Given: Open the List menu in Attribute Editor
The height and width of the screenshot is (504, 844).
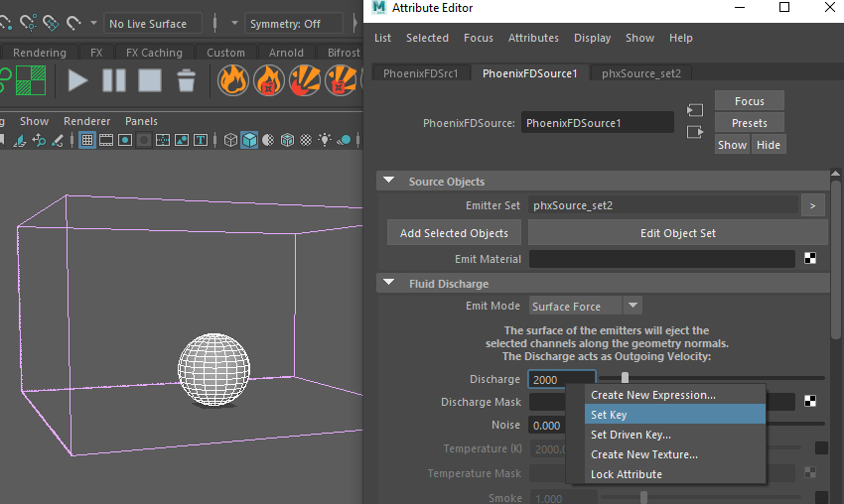Looking at the screenshot, I should tap(382, 38).
